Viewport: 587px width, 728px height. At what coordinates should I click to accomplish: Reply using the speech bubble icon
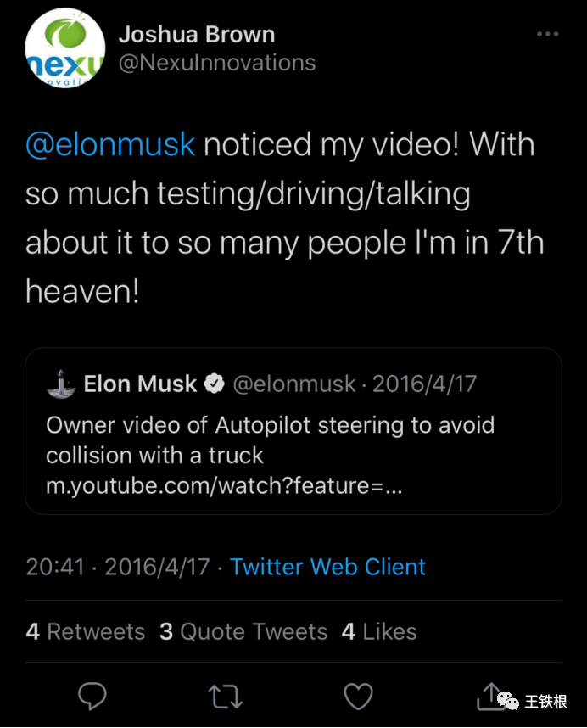pyautogui.click(x=92, y=696)
